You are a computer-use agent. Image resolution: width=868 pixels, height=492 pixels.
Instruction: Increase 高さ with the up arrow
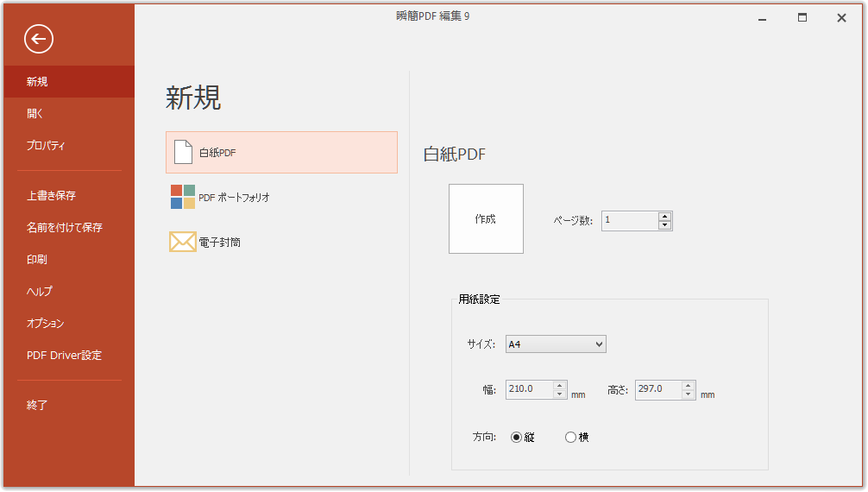coord(688,385)
